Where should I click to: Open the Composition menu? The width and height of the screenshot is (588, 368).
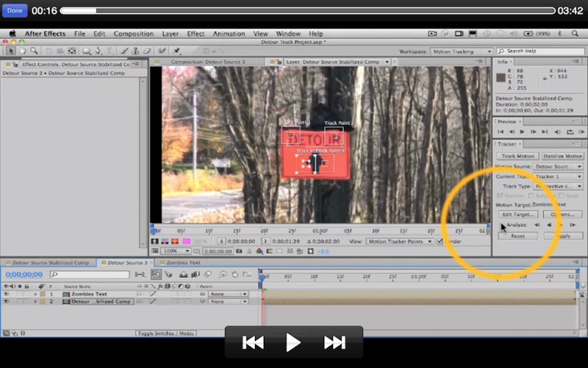(134, 33)
